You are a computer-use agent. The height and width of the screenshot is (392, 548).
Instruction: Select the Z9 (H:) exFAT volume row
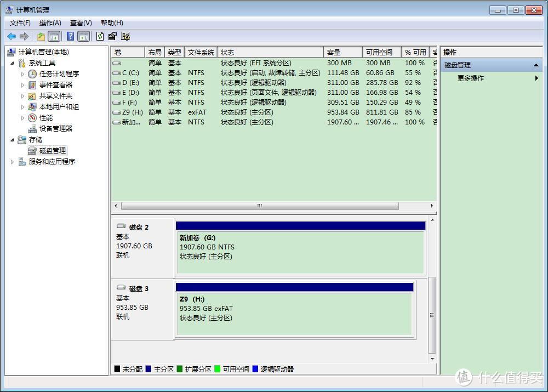[x=274, y=112]
